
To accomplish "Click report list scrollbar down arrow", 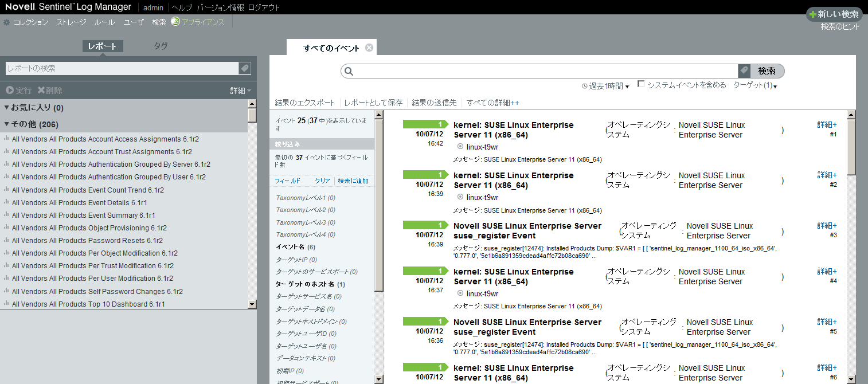I will [252, 304].
